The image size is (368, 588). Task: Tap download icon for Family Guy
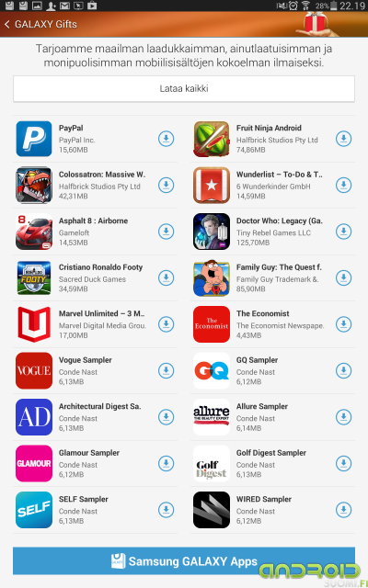tap(343, 277)
